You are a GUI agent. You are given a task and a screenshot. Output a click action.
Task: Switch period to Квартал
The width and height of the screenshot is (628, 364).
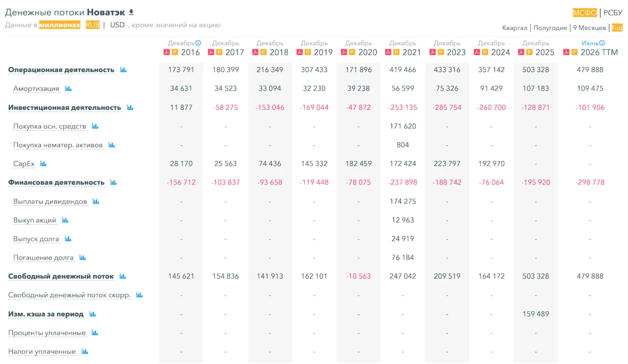515,28
